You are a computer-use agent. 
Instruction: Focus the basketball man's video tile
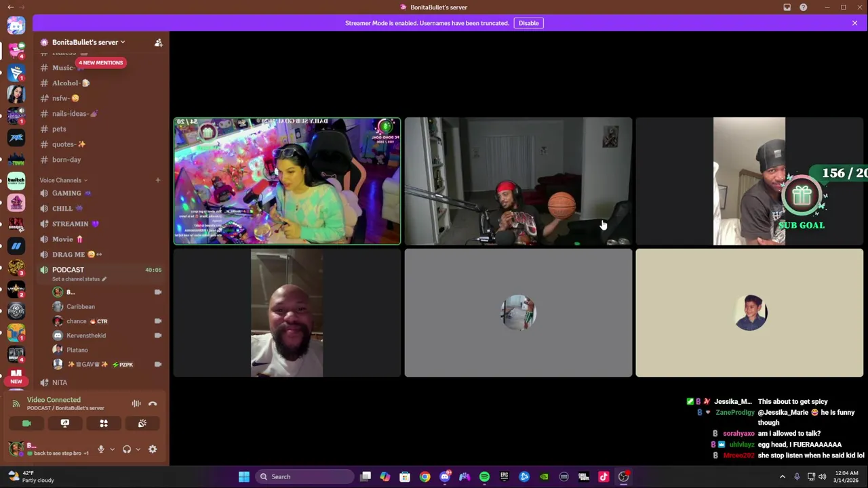click(518, 181)
